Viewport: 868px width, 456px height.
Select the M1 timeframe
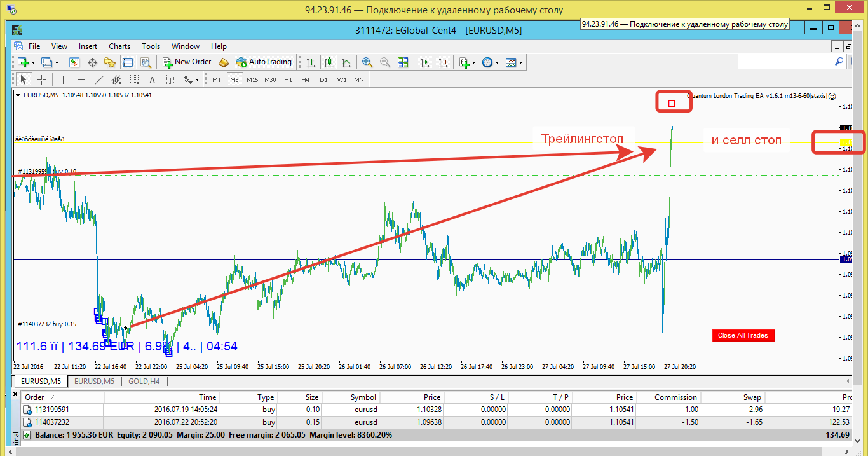pyautogui.click(x=217, y=79)
